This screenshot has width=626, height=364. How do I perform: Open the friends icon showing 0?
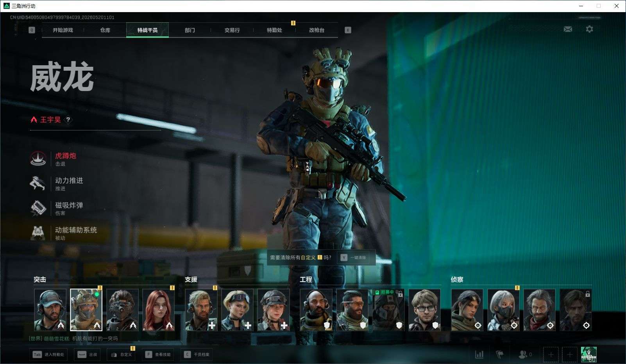point(525,355)
